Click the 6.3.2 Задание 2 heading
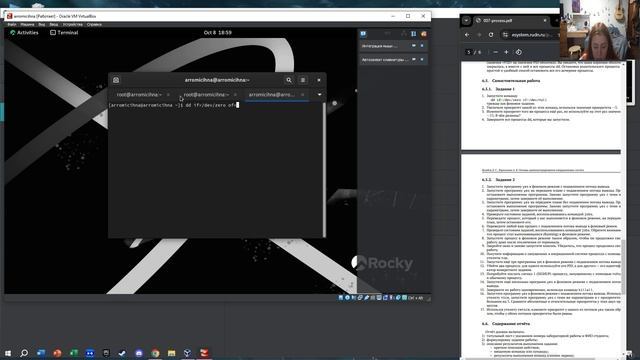 [498, 180]
